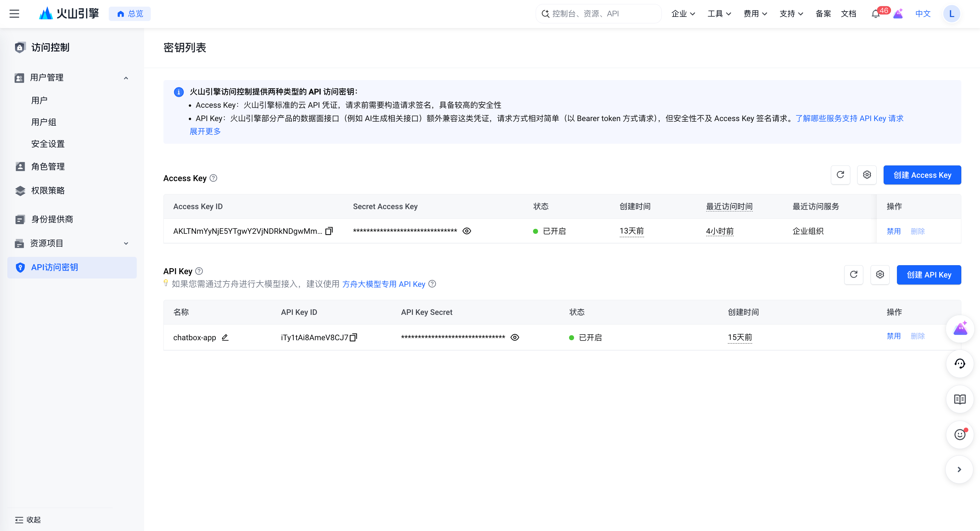Click the 企业组织 cell
Image resolution: width=980 pixels, height=531 pixels.
(808, 231)
